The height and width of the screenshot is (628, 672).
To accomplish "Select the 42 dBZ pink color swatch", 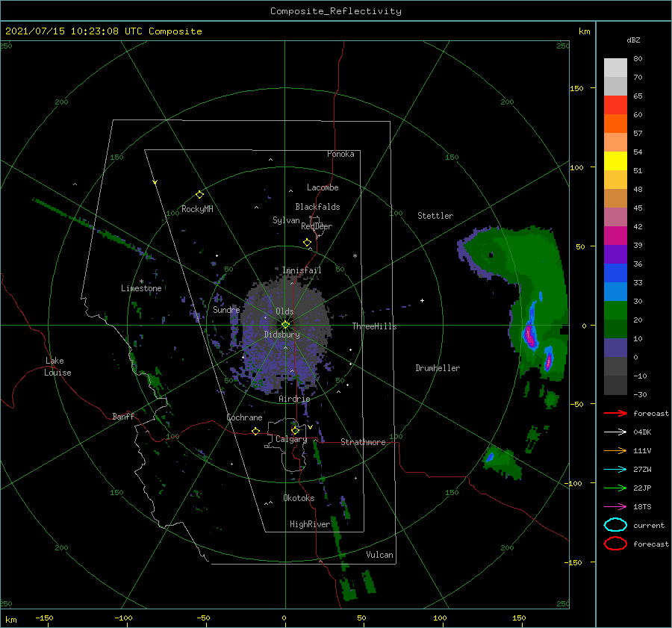I will (615, 217).
